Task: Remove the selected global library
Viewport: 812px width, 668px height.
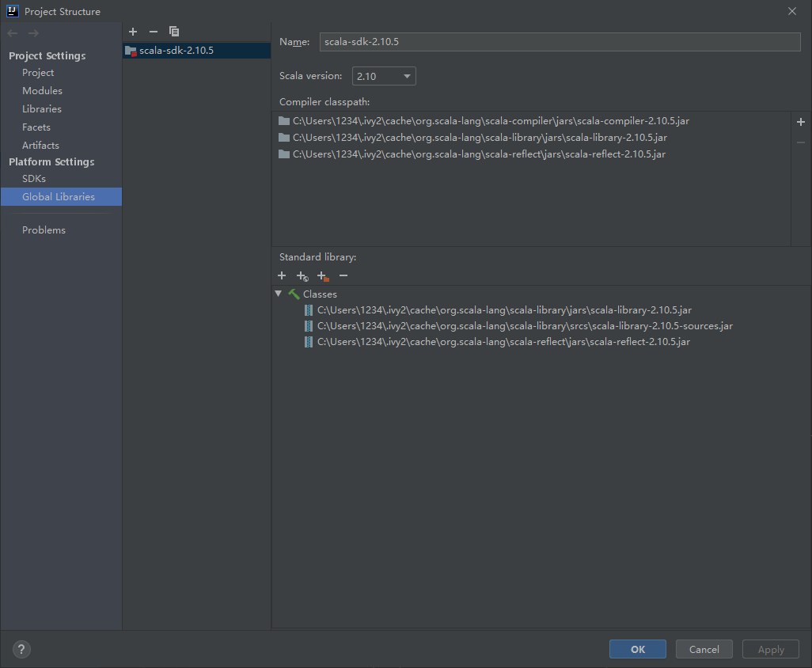Action: pos(154,32)
